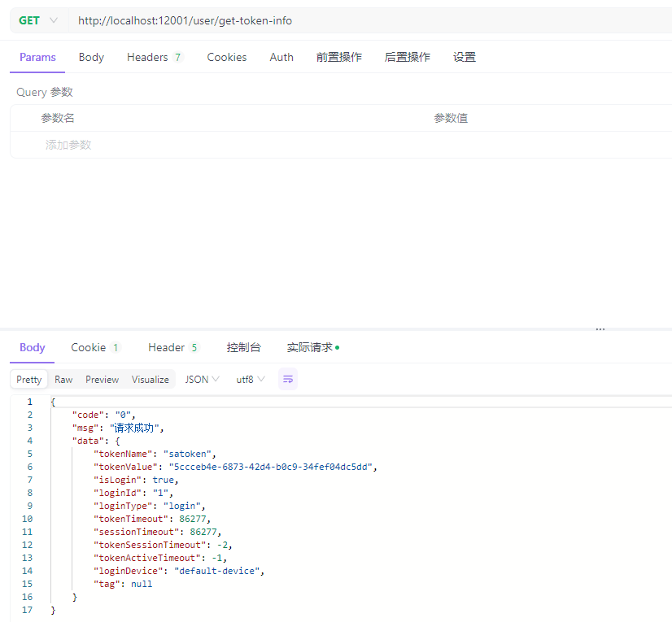672x622 pixels.
Task: Open the Auth tab
Action: (281, 57)
